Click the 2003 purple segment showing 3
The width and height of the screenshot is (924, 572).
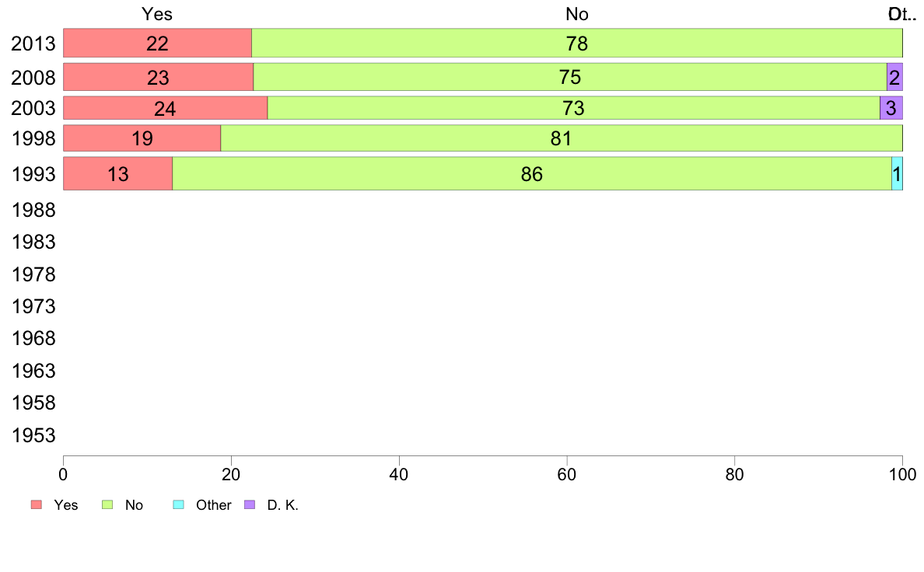coord(891,108)
